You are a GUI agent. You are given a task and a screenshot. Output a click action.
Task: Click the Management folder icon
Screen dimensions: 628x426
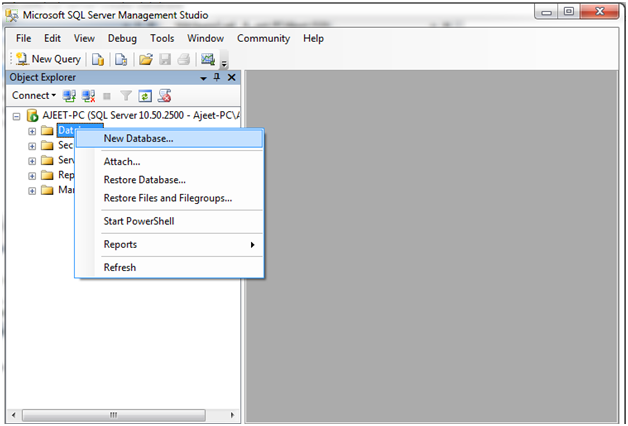tap(47, 190)
